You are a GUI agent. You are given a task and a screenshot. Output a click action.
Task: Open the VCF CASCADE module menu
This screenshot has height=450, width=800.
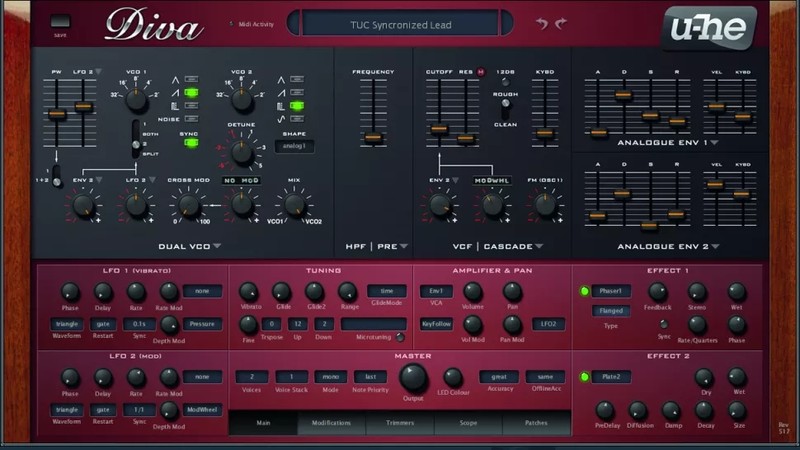point(497,246)
